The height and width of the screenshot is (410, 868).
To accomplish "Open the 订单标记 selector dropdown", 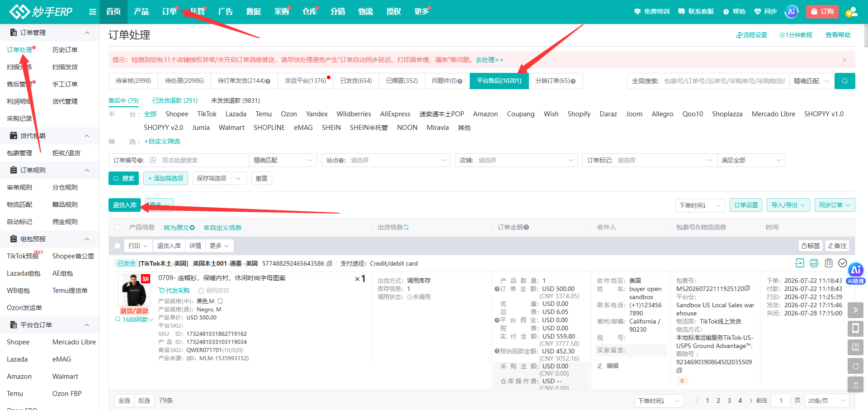I will [x=650, y=160].
